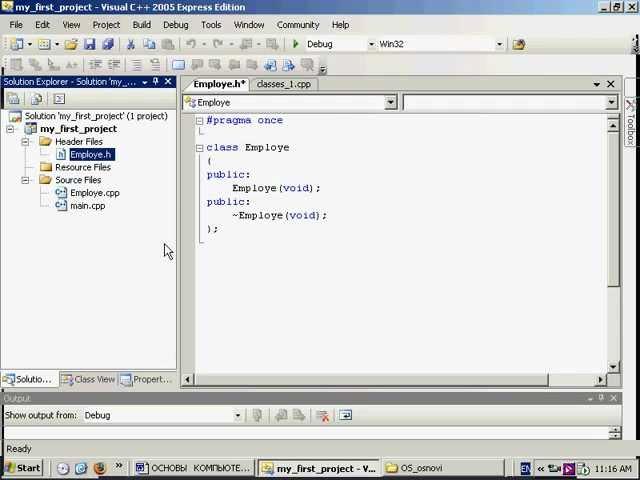Collapse the Source Files folder
The image size is (640, 480).
tap(25, 180)
